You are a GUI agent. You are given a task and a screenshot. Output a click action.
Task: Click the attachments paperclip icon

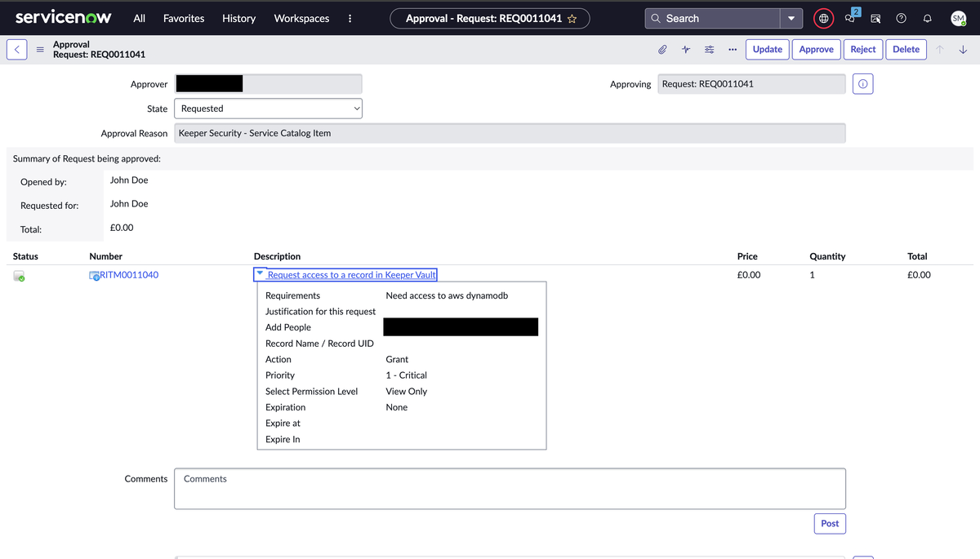(662, 50)
